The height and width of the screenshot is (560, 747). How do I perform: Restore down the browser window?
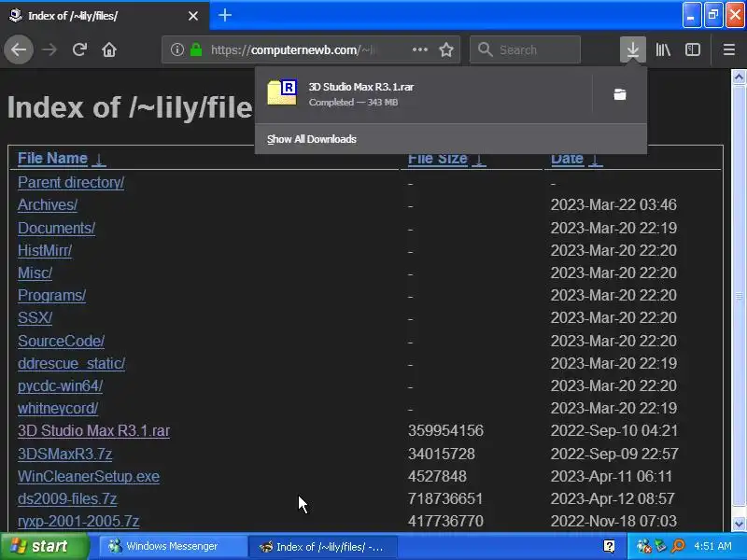713,15
